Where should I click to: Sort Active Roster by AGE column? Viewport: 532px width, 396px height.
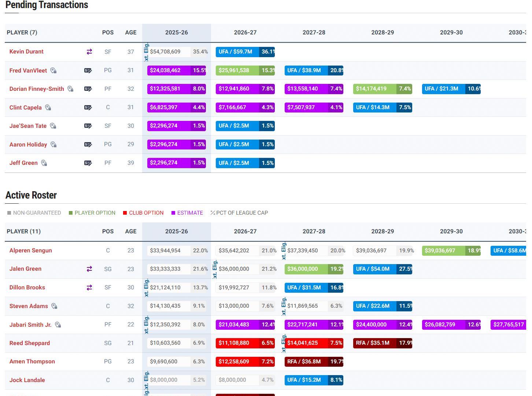click(x=131, y=232)
